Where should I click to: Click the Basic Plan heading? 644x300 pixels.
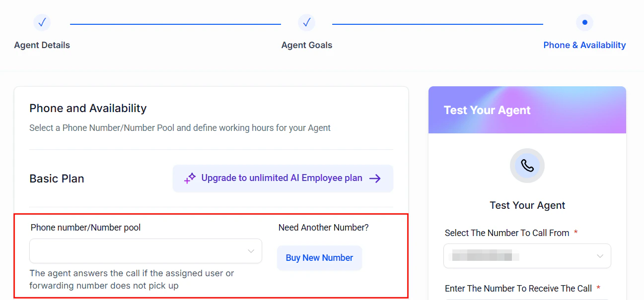pyautogui.click(x=56, y=179)
